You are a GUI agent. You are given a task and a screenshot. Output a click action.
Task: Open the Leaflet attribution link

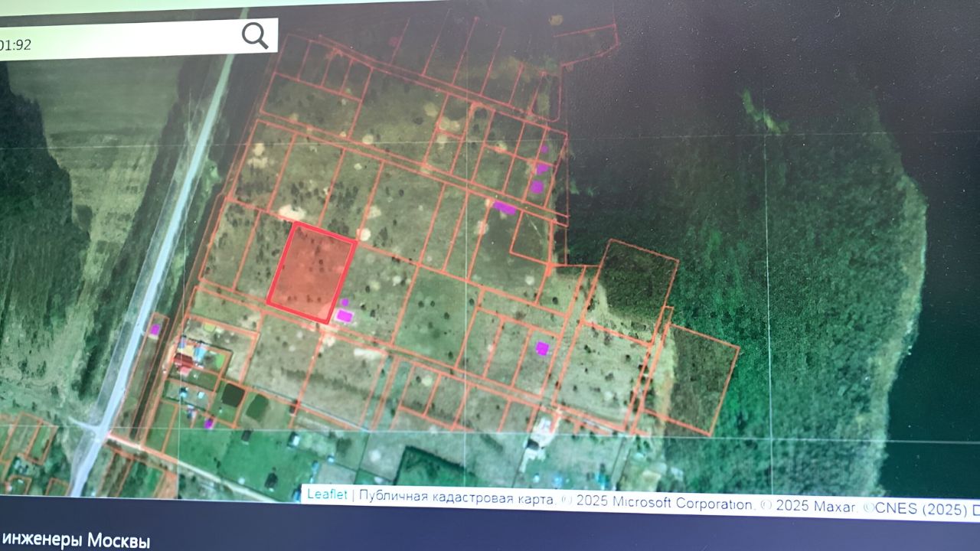(327, 494)
